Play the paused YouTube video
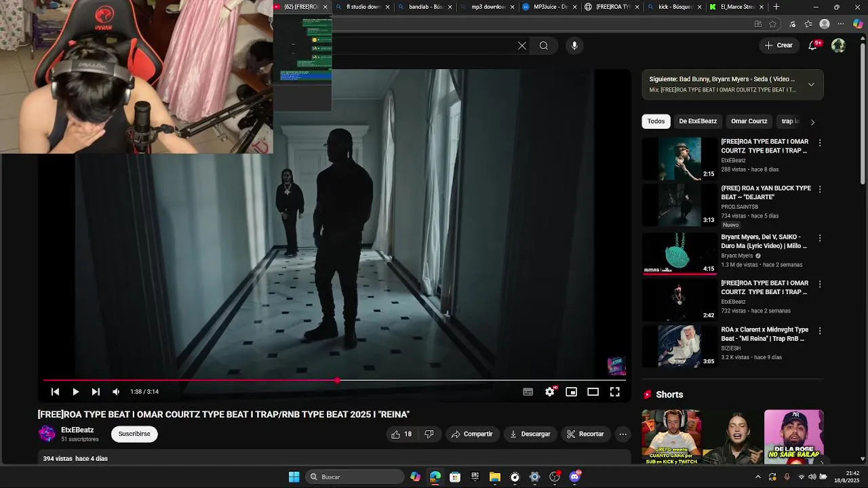Viewport: 868px width, 488px height. pos(75,392)
